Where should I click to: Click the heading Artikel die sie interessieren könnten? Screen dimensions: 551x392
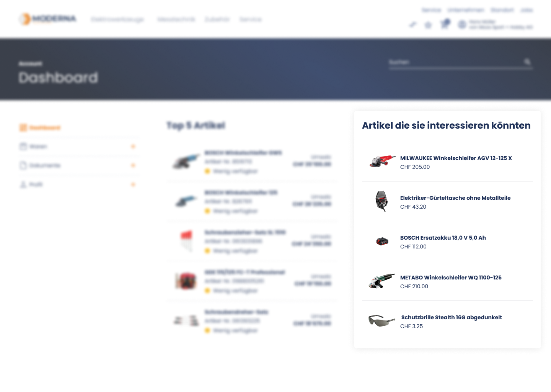(x=446, y=125)
